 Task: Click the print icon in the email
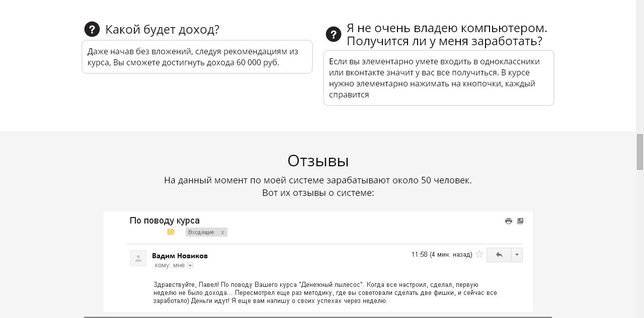[x=508, y=221]
